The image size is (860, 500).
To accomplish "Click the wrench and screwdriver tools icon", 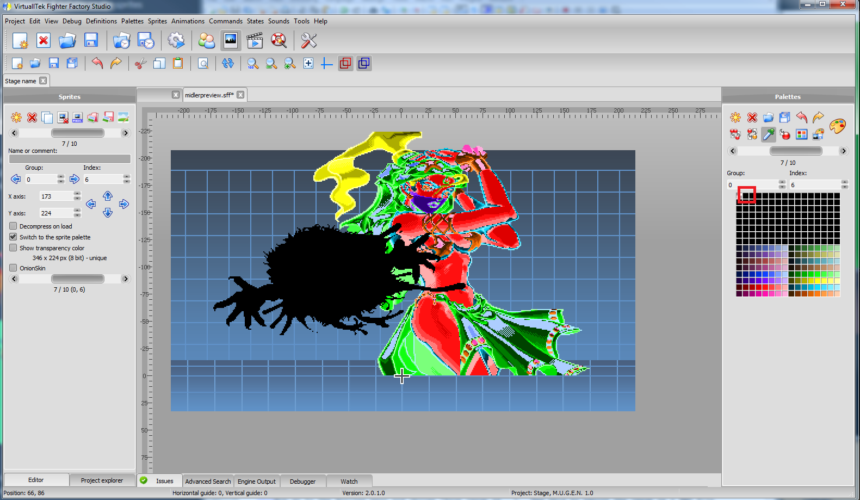I will (308, 40).
